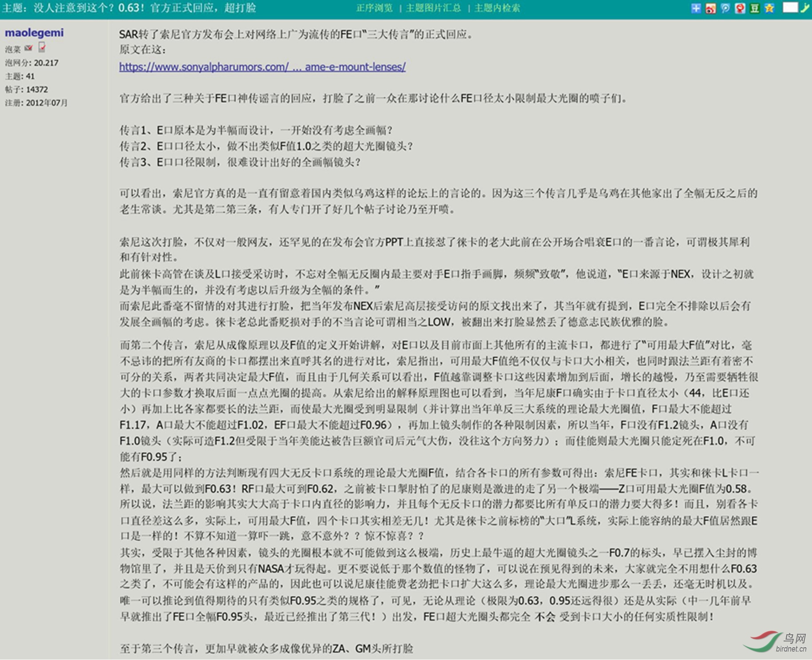This screenshot has width=812, height=660.
Task: Share the thread to Qzone star icon
Action: point(769,8)
